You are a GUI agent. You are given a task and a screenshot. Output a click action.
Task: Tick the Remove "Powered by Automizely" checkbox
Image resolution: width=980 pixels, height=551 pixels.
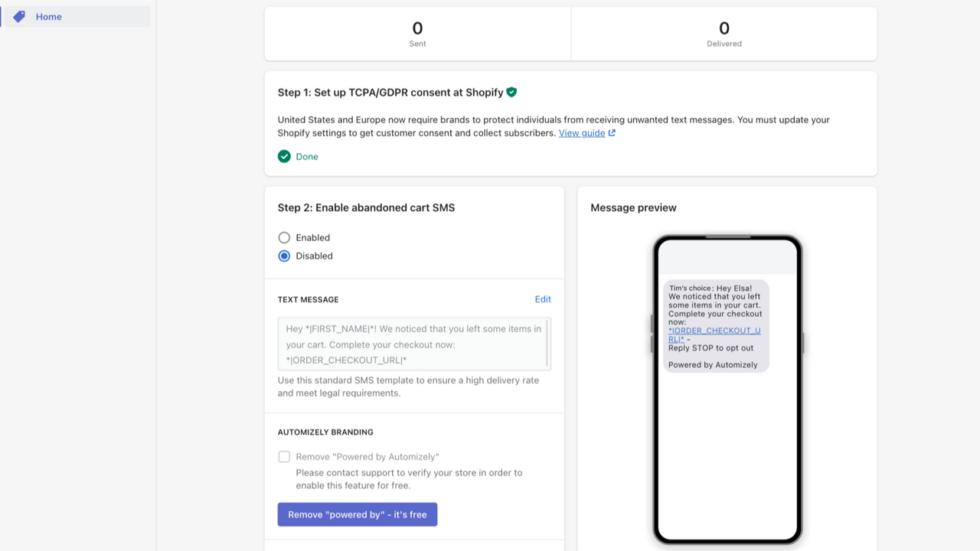[284, 457]
